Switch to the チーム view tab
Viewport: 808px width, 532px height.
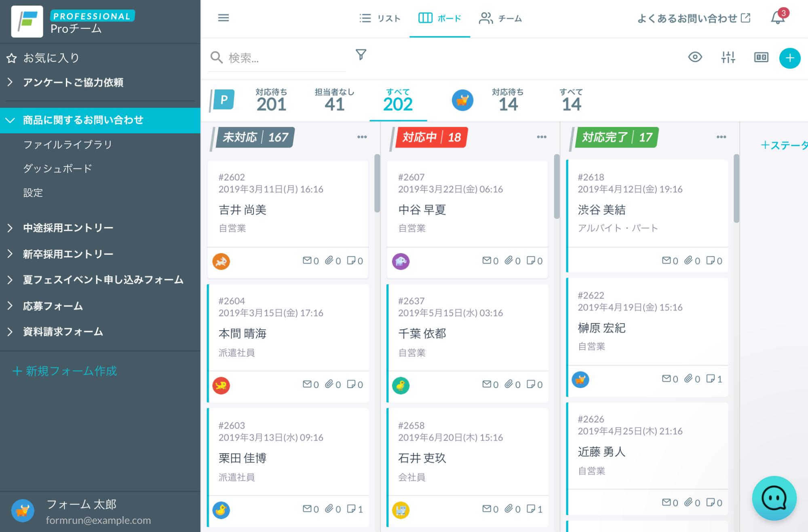coord(500,18)
